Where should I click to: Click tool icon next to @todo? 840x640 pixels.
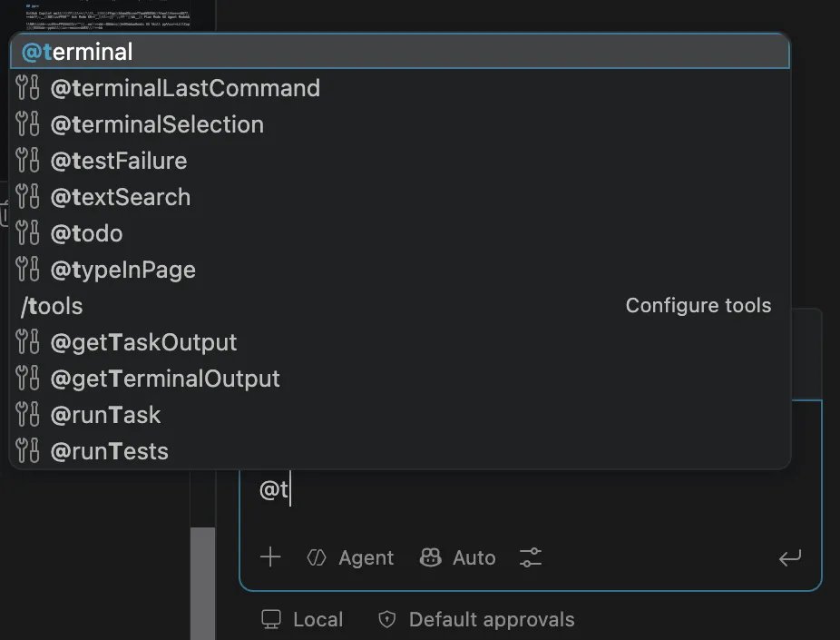coord(27,233)
